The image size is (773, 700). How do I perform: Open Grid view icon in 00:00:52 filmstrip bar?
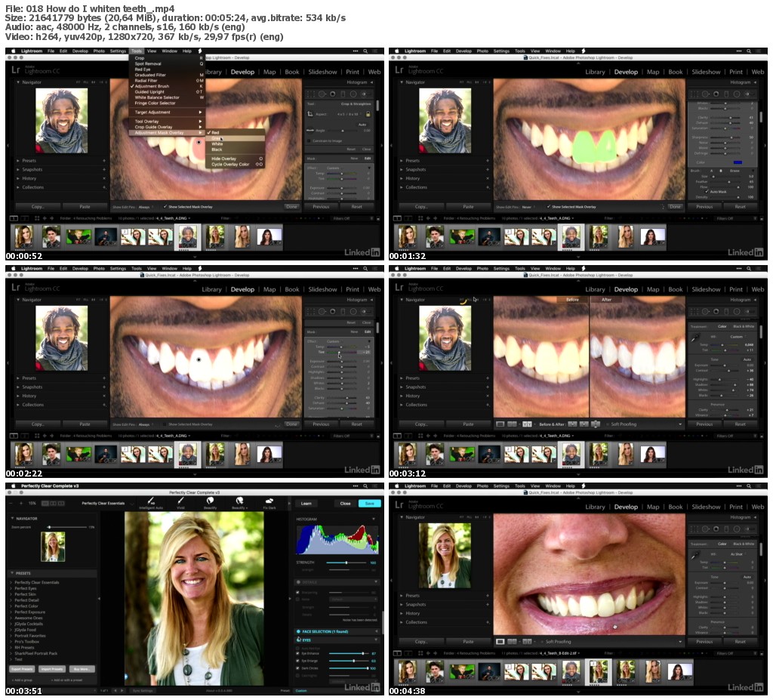tap(37, 218)
